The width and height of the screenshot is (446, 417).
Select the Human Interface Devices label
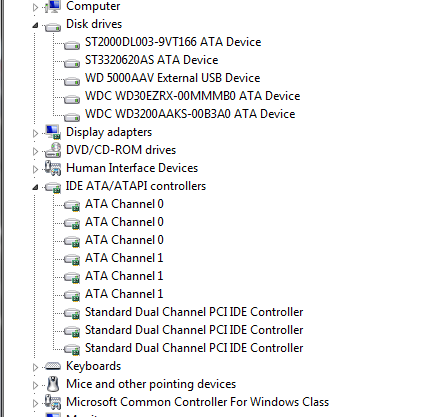point(132,168)
